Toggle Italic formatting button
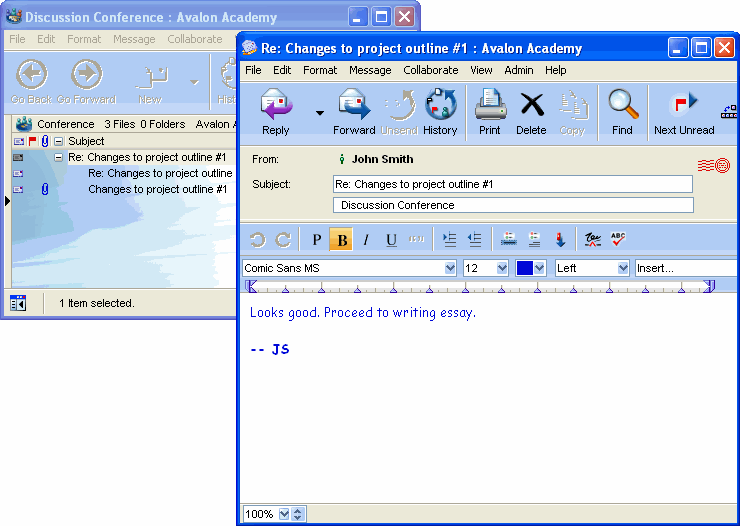Image resolution: width=740 pixels, height=526 pixels. (366, 240)
